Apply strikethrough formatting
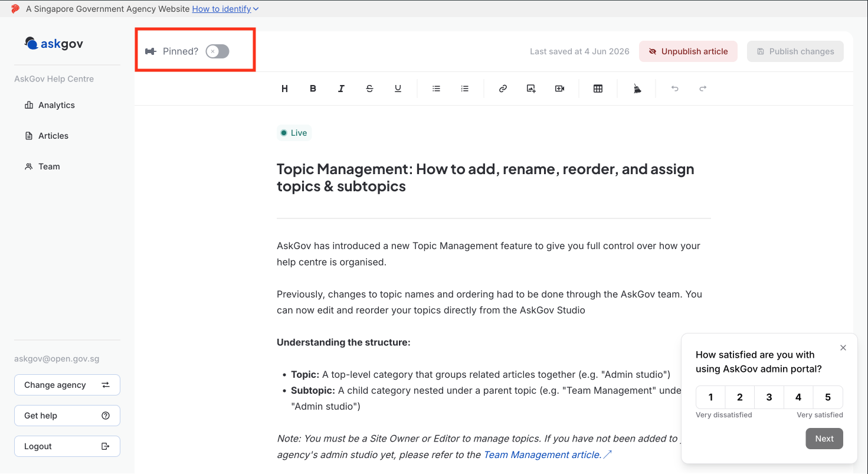Viewport: 868px width, 474px height. 369,89
